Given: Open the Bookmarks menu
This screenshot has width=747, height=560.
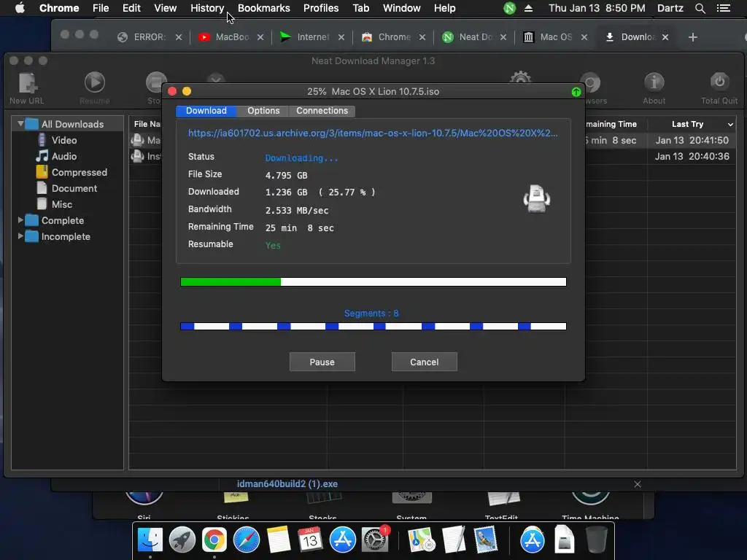Looking at the screenshot, I should [x=264, y=8].
